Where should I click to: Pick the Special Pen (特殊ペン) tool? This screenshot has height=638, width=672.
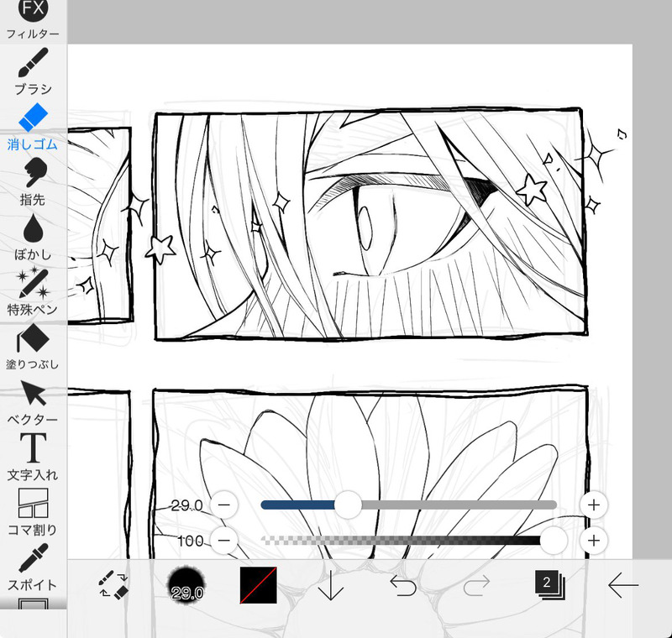(33, 291)
